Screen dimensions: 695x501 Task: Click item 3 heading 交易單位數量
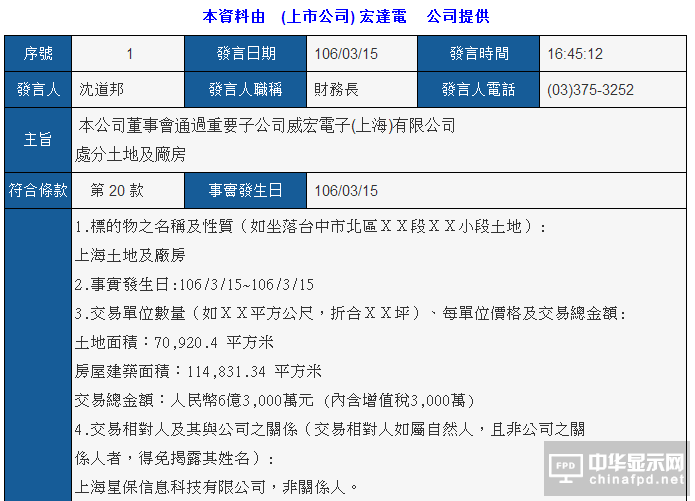click(x=350, y=313)
